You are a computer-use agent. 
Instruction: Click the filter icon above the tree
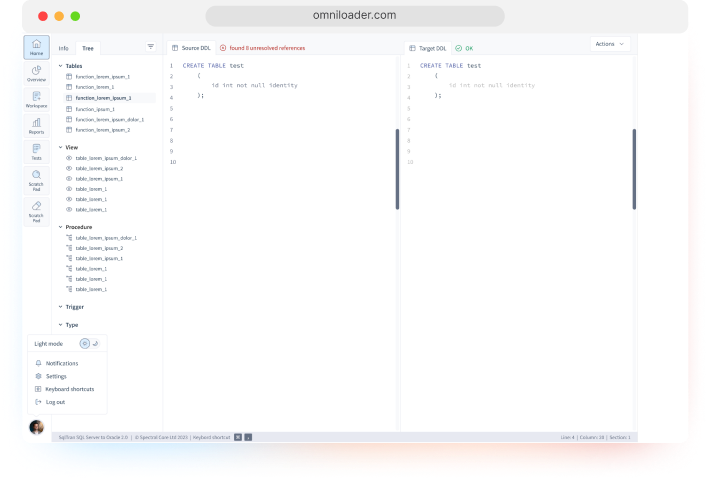coord(151,47)
